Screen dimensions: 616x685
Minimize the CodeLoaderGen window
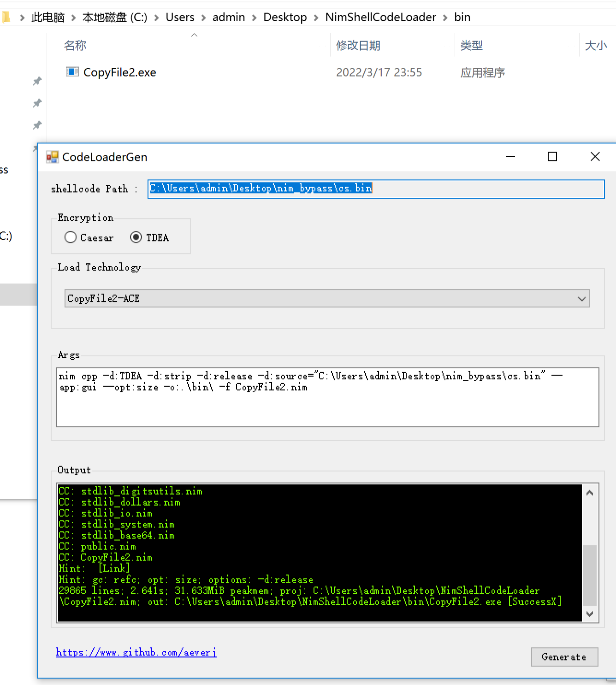[x=510, y=157]
